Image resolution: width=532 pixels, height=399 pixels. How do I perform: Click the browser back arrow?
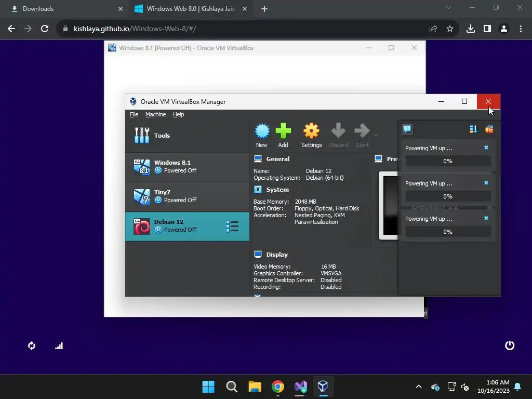[x=11, y=29]
